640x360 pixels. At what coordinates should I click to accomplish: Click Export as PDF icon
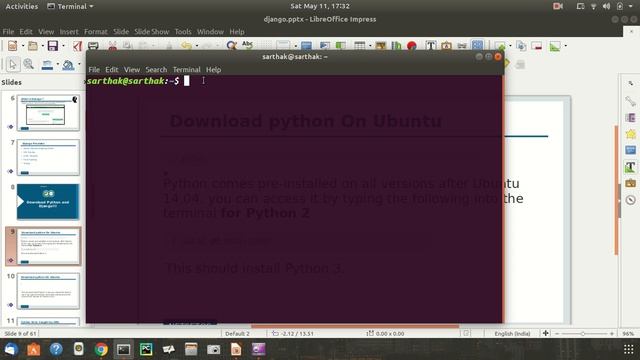click(x=77, y=46)
